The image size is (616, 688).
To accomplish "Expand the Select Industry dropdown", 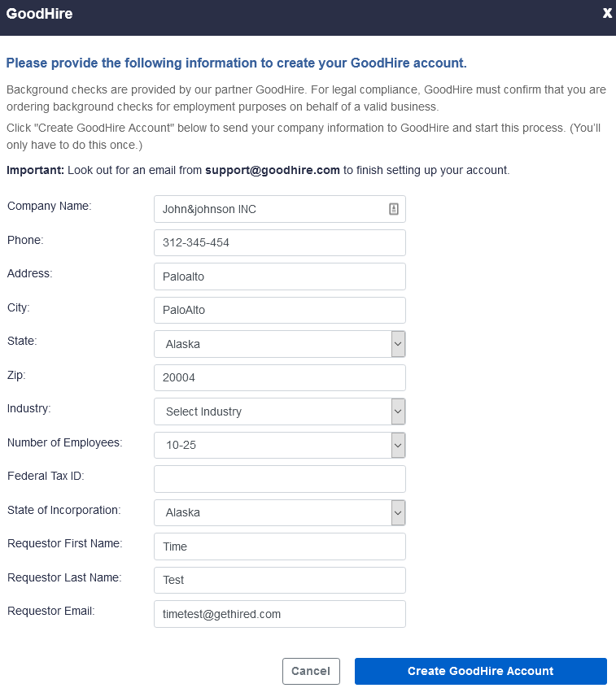I will 279,411.
